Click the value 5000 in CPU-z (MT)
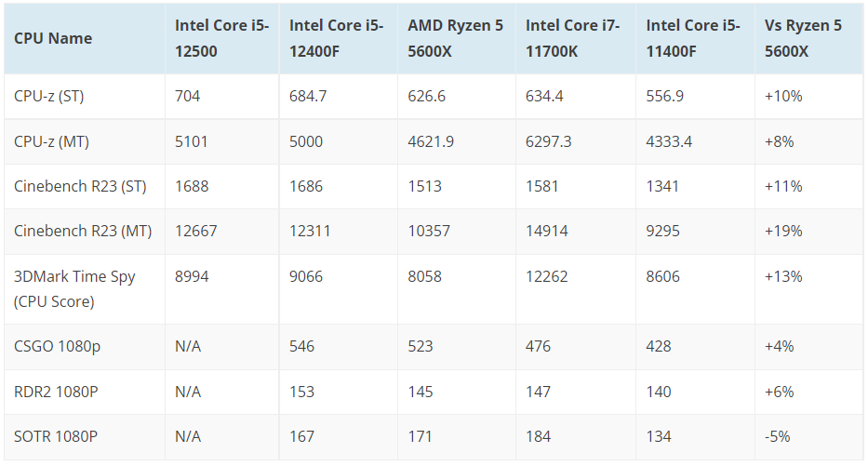This screenshot has width=868, height=466. (x=305, y=141)
